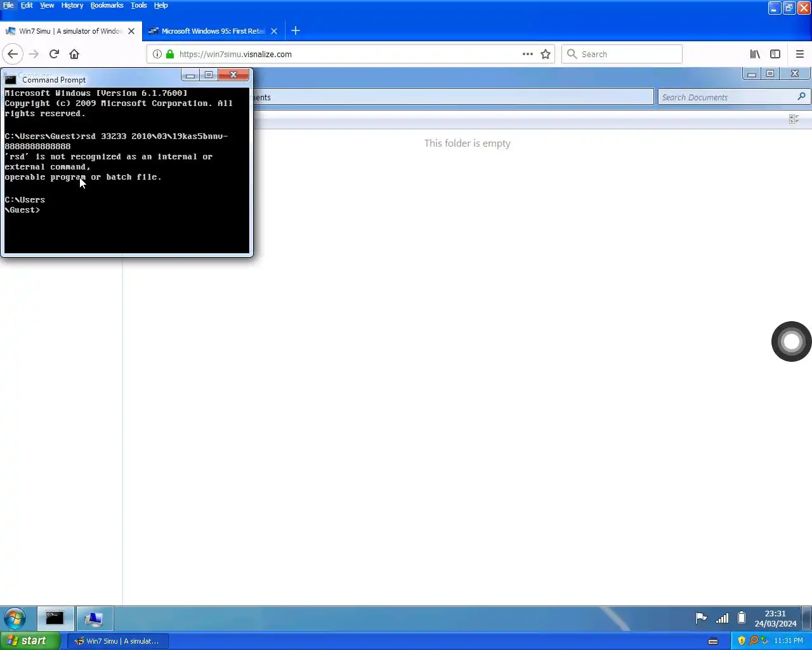Bookmark this page with the star
Screen dimensions: 812x650
tap(546, 54)
